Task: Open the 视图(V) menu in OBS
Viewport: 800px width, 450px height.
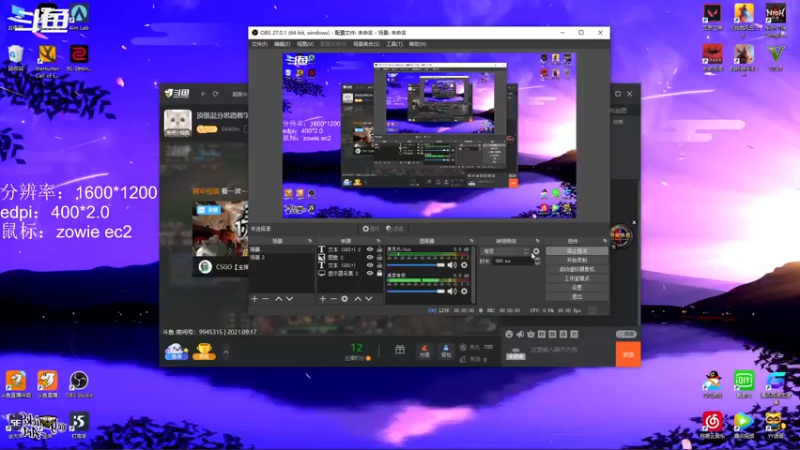Action: point(305,44)
